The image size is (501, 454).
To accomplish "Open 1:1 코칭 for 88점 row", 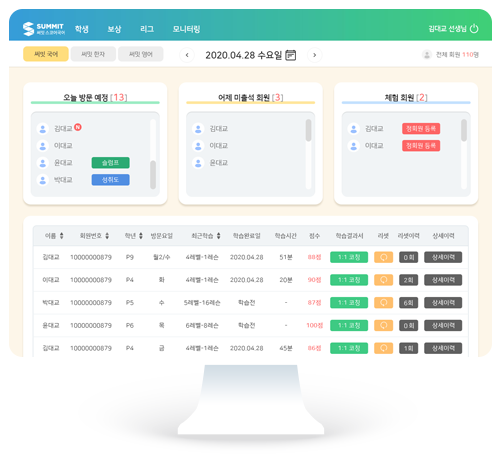I will point(349,257).
